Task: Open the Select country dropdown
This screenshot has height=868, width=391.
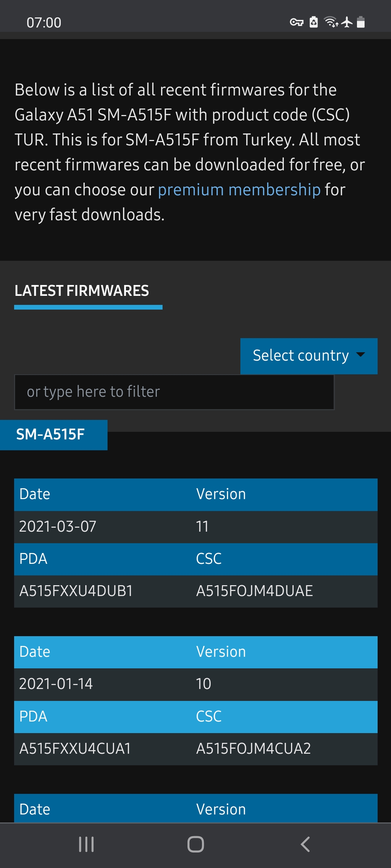Action: 301,356
